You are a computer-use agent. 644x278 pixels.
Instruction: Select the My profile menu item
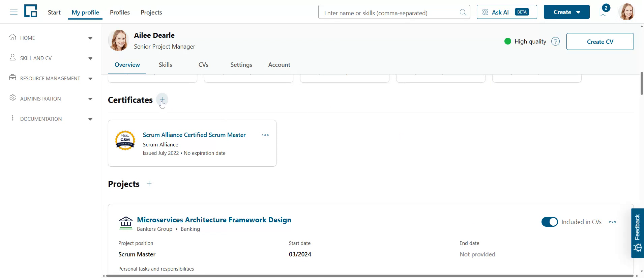(85, 12)
